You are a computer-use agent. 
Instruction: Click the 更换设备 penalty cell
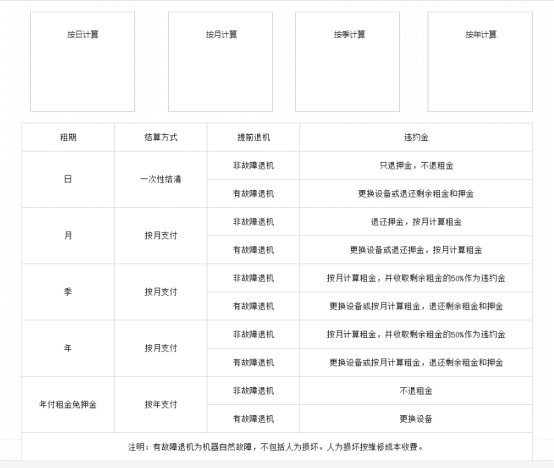coord(416,419)
